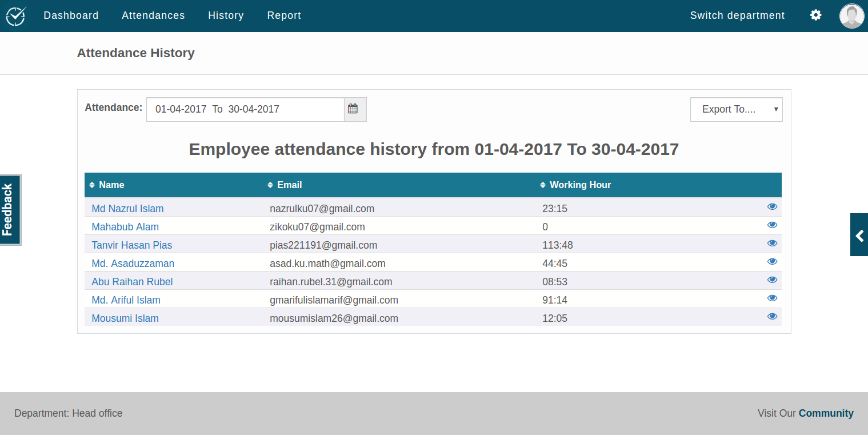Toggle attendance details for Md Nazrul Islam
Viewport: 868px width, 435px height.
[772, 206]
